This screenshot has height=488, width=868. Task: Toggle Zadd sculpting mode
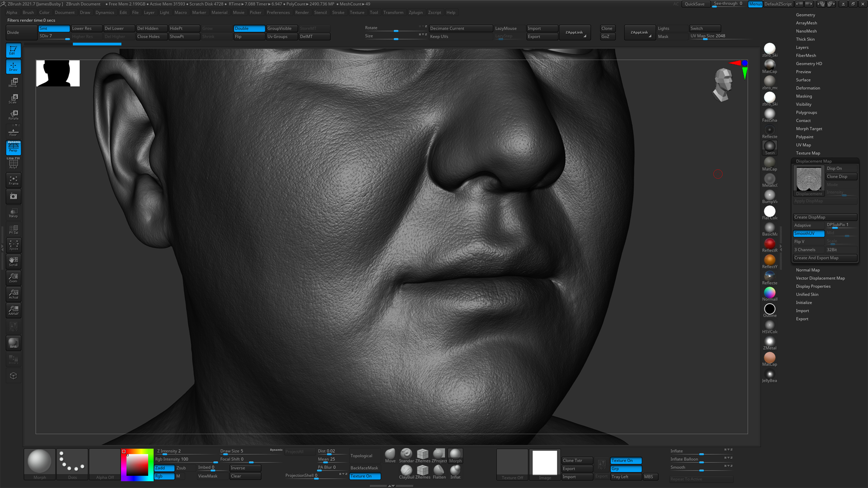point(164,468)
